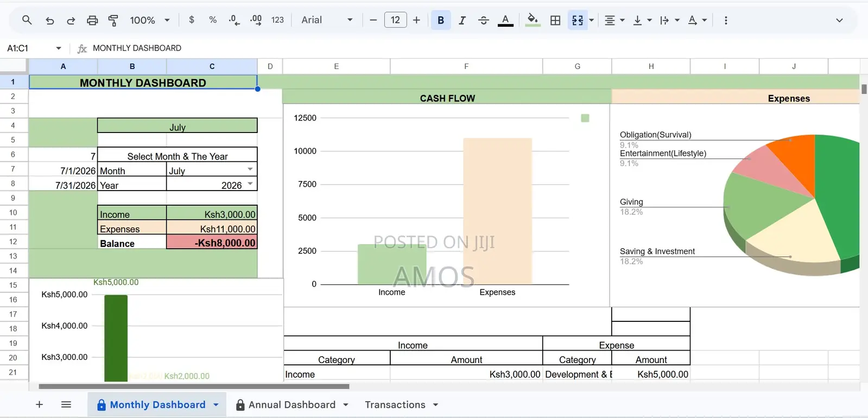Open the all sheets list

[x=66, y=404]
